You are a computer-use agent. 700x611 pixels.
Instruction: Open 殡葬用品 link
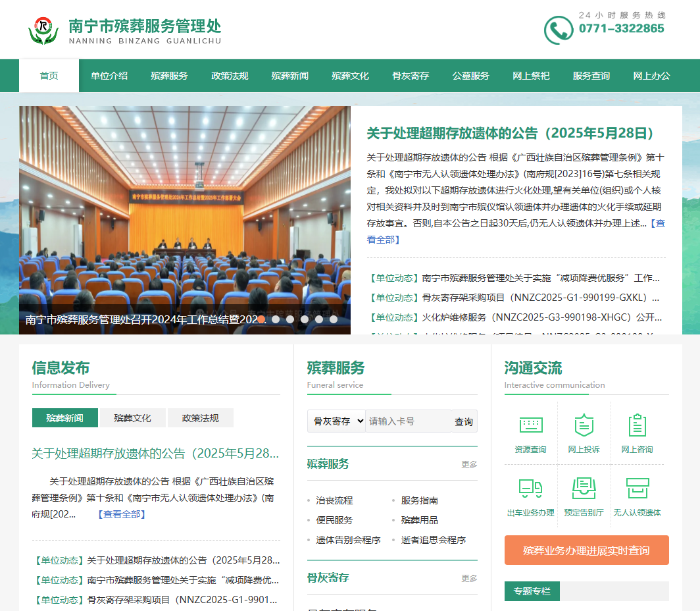point(420,520)
